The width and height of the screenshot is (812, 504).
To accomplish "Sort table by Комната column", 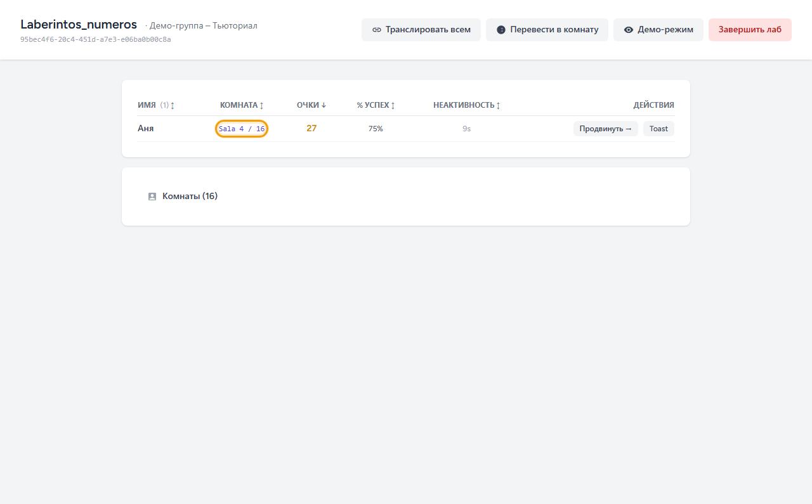I will point(242,105).
